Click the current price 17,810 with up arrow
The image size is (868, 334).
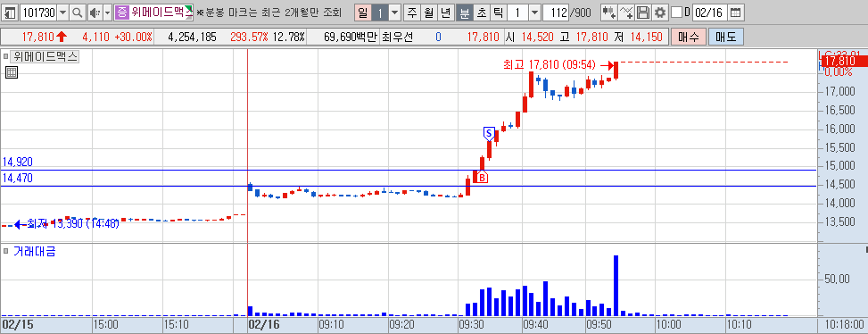pyautogui.click(x=45, y=38)
